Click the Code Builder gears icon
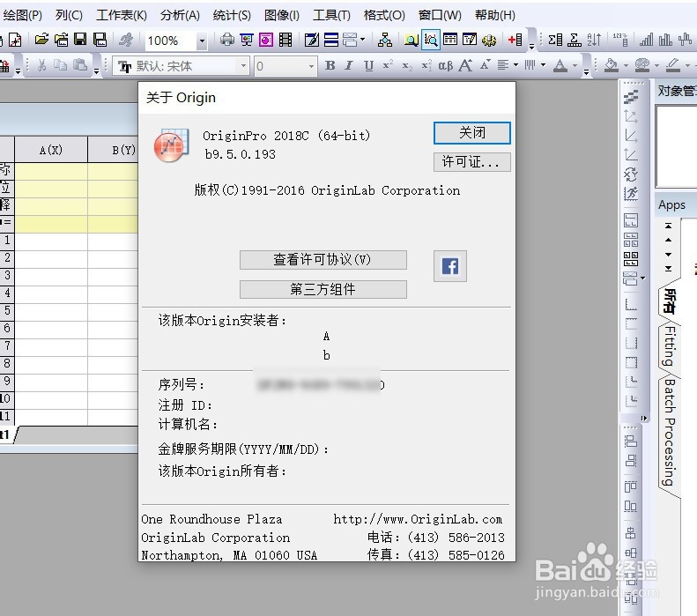 point(489,40)
